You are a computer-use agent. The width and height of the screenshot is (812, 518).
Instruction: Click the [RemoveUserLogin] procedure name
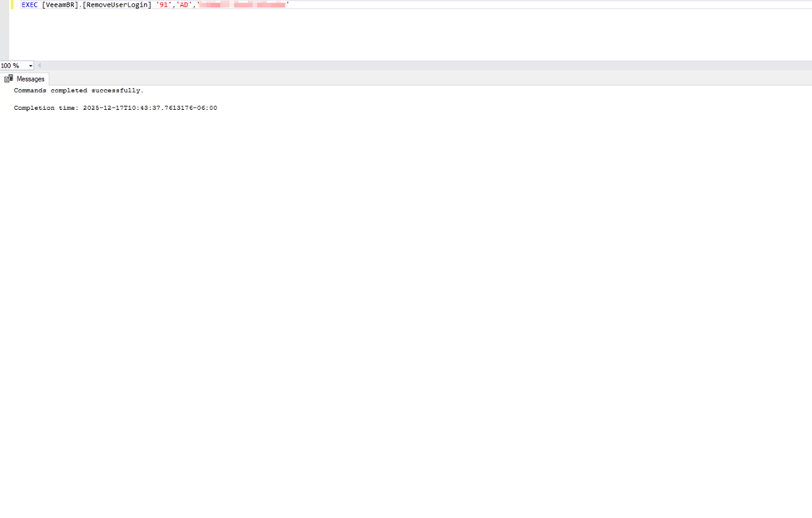coord(117,5)
